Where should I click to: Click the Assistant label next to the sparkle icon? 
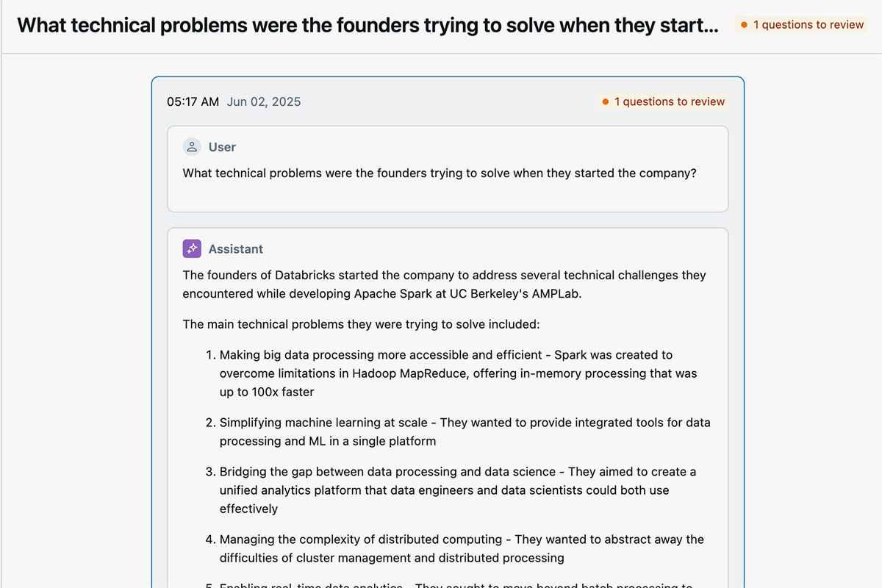point(235,249)
